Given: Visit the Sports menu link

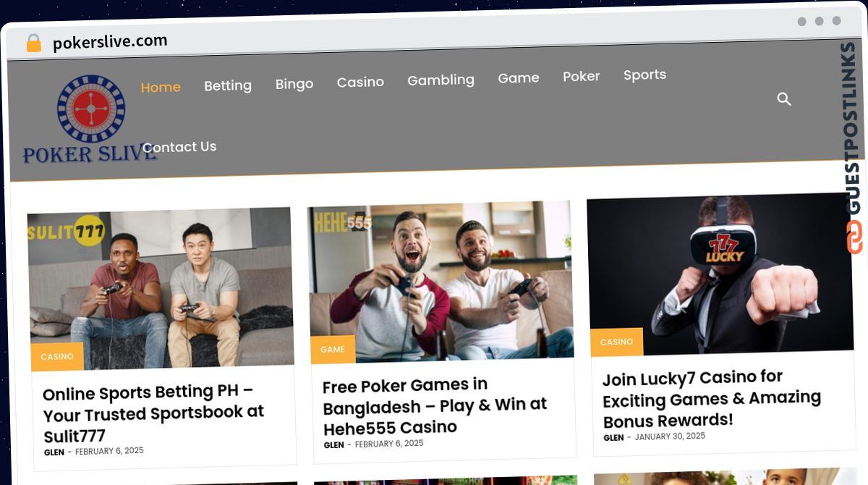Looking at the screenshot, I should click(644, 75).
